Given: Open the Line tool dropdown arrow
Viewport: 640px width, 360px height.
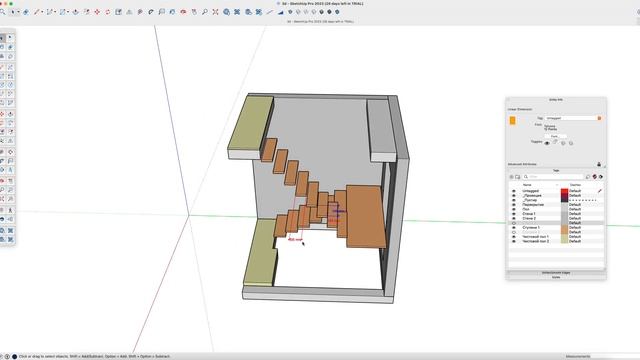Looking at the screenshot, I should 42,12.
